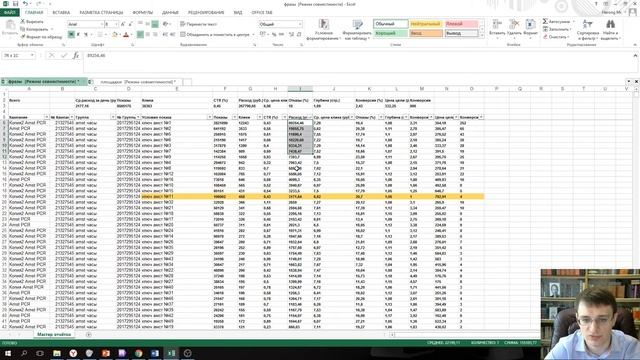Apply the Плохой (Bad) red cell style

(x=461, y=24)
